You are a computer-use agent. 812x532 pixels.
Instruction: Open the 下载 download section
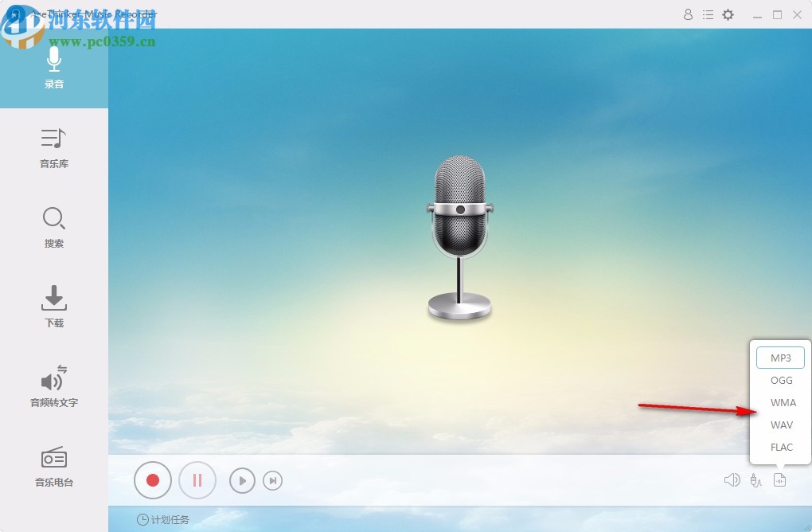[x=54, y=307]
